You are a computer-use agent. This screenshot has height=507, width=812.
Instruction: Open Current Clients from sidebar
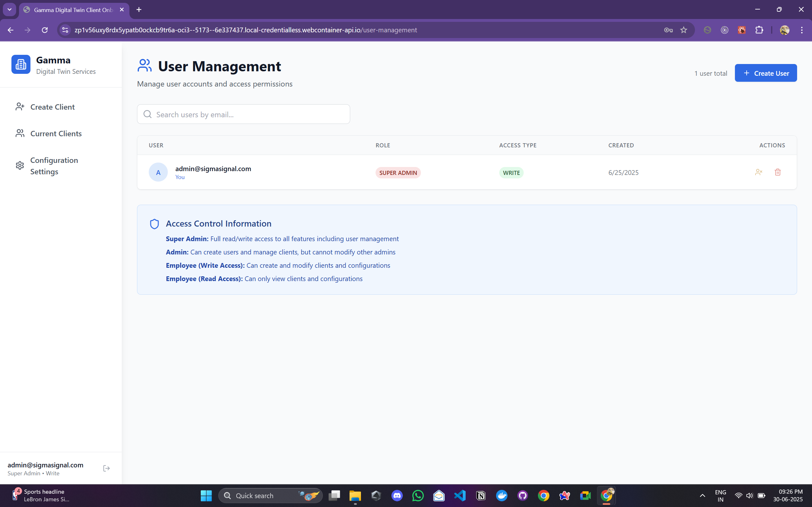(x=56, y=133)
